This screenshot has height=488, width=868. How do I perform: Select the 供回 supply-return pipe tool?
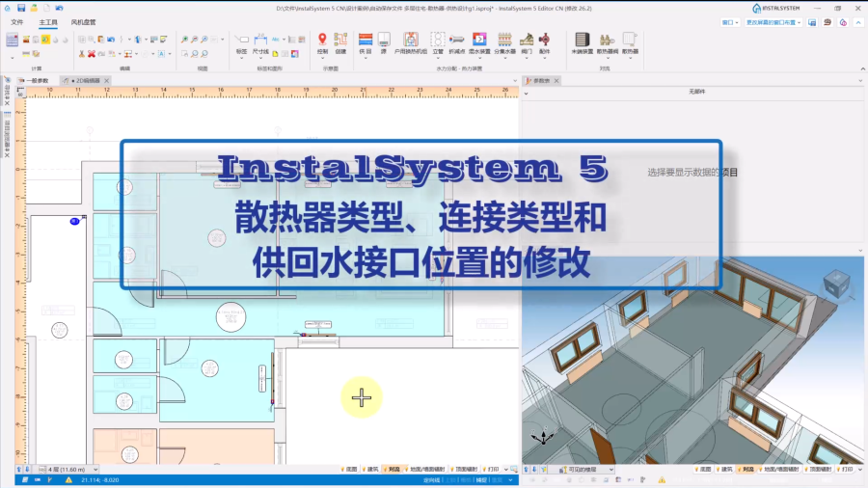pos(366,43)
